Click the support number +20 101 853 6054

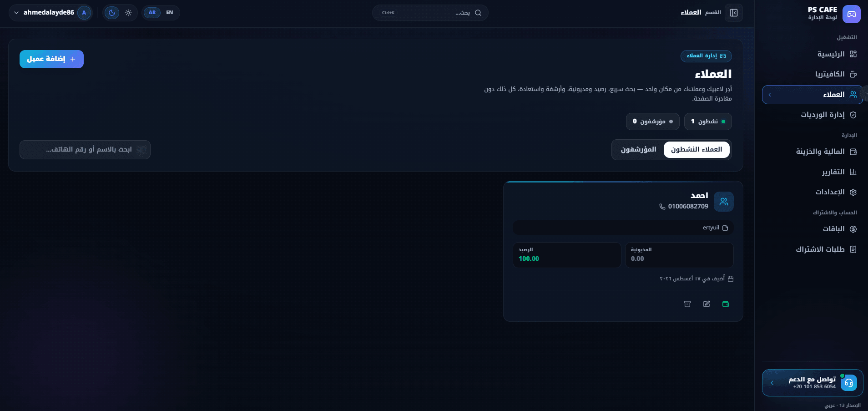(x=814, y=387)
